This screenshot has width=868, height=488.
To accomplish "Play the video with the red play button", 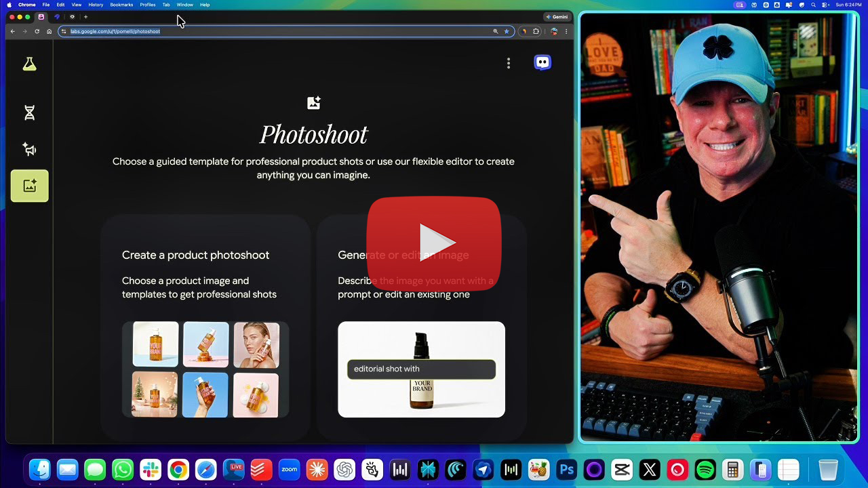I will 434,242.
